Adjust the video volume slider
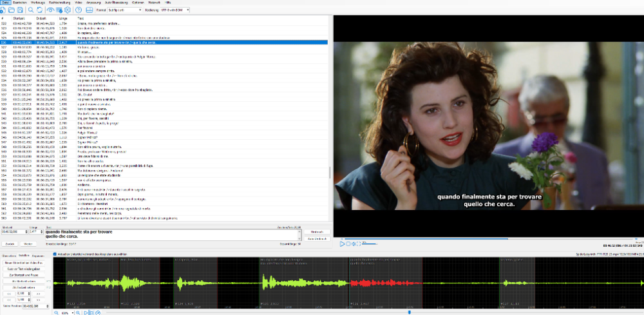This screenshot has height=315, width=644. pos(370,244)
